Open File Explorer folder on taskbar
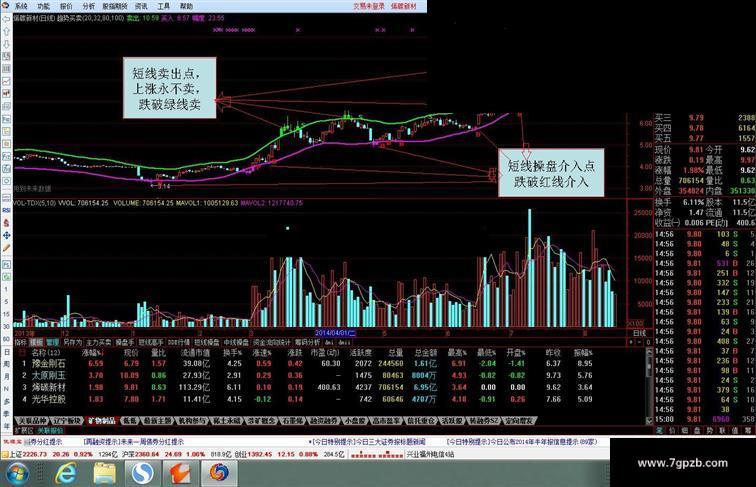 (104, 473)
